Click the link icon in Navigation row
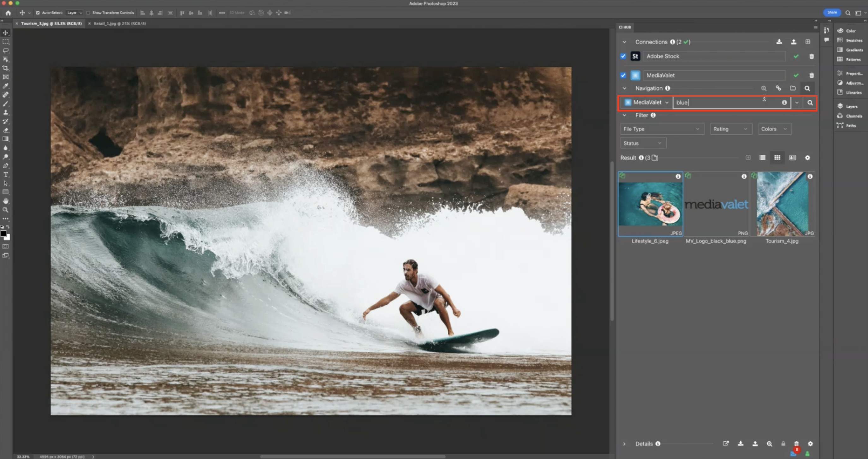This screenshot has width=868, height=459. tap(778, 88)
